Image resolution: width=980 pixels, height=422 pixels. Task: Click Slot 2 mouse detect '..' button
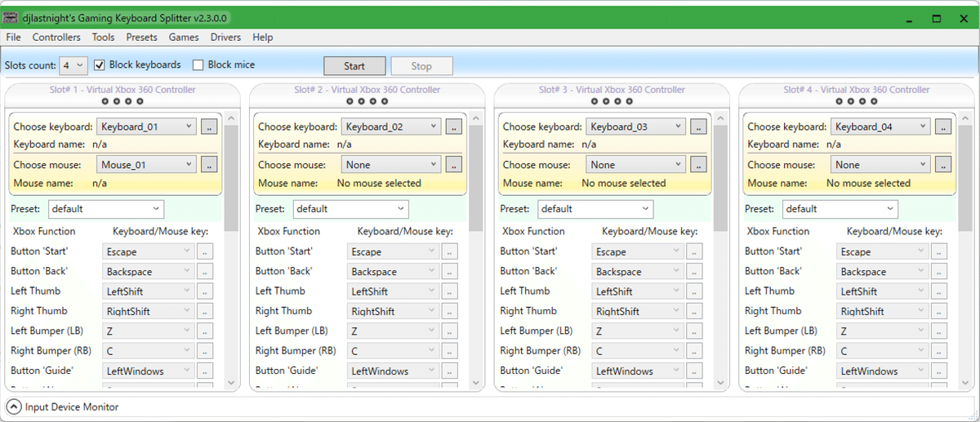pos(453,165)
